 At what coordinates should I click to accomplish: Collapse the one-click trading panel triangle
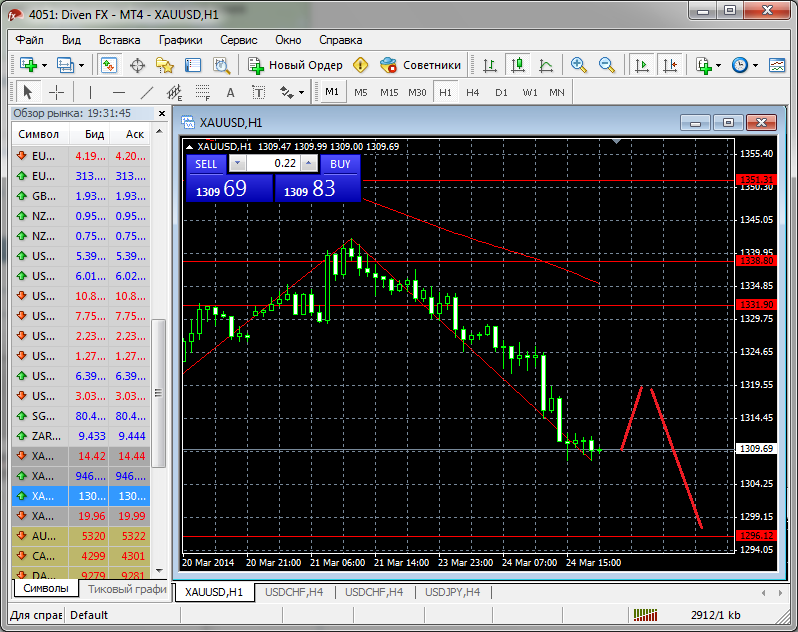[190, 147]
